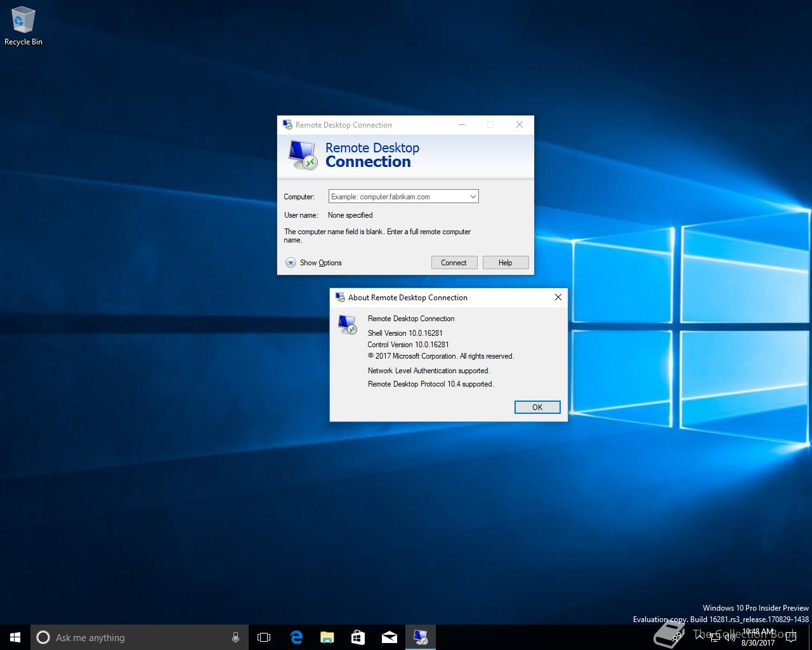Open the Computer name dropdown arrow
This screenshot has height=650, width=812.
473,197
